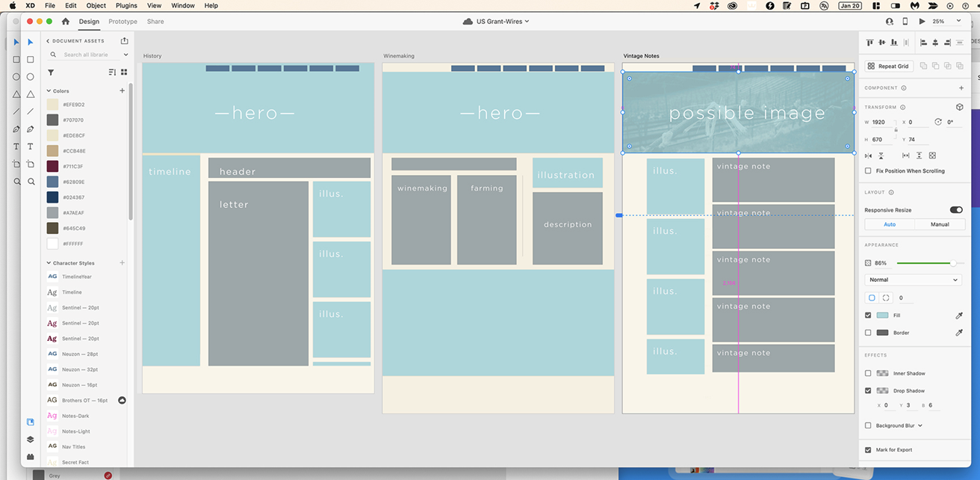Screen dimensions: 980x480
Task: Open the Object menu
Action: click(96, 5)
